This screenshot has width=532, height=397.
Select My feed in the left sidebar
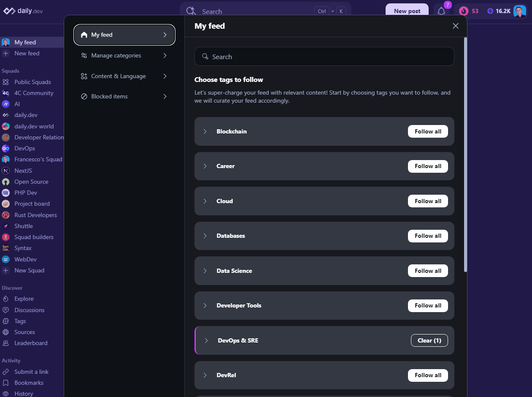pos(32,42)
